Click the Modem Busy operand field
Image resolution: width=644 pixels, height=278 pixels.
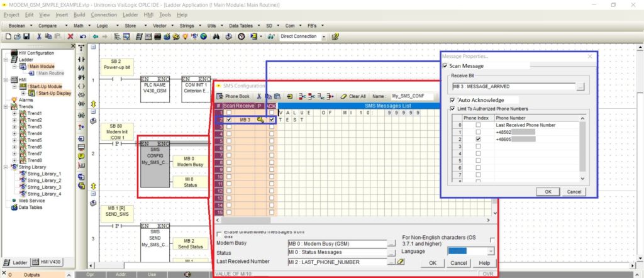pos(338,243)
